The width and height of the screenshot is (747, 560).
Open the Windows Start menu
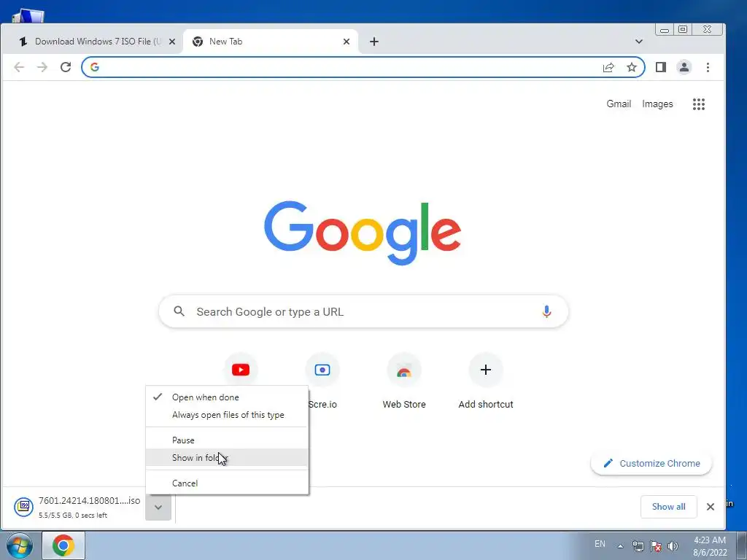pyautogui.click(x=20, y=545)
